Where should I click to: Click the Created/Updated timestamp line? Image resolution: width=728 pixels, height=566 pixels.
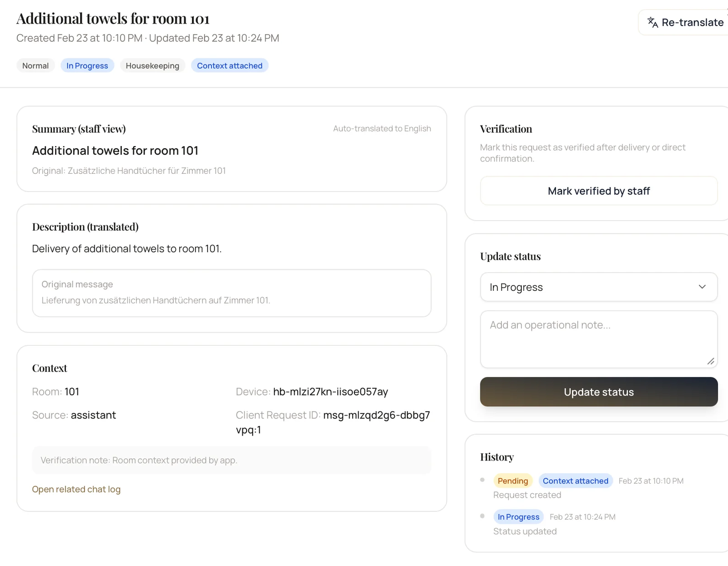click(x=148, y=38)
